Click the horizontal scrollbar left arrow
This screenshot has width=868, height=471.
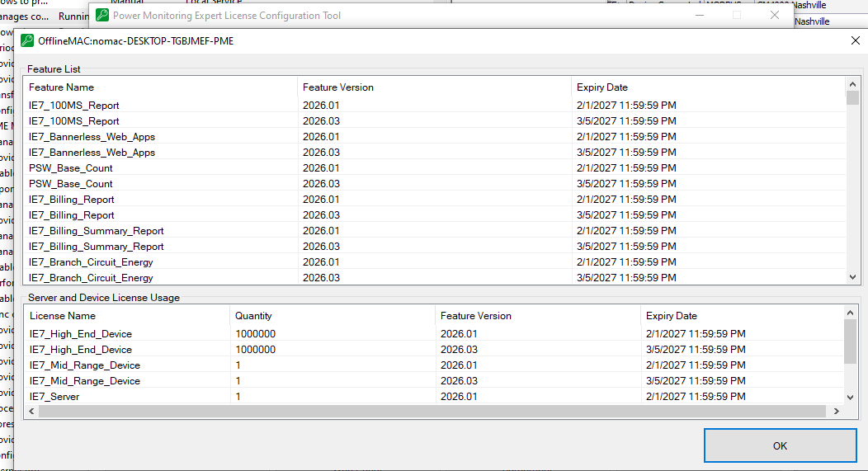pyautogui.click(x=31, y=411)
